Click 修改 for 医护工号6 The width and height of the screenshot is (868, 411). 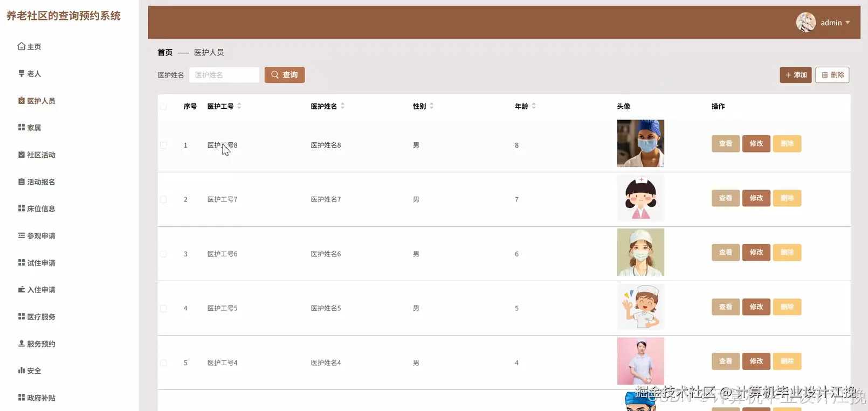pos(756,253)
